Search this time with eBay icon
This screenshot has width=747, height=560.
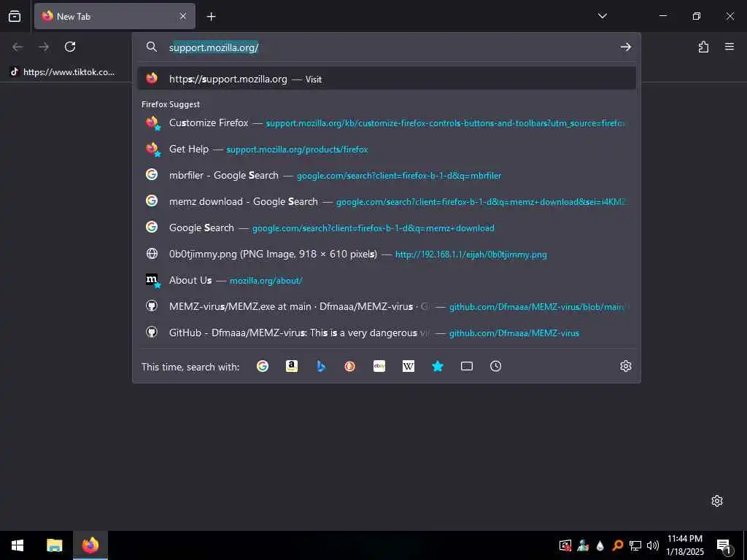pyautogui.click(x=379, y=366)
